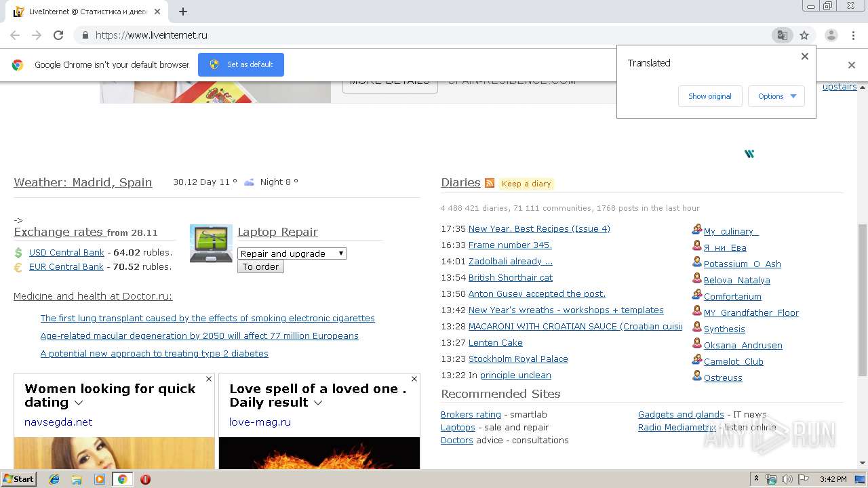This screenshot has height=488, width=868.
Task: Open the Exchange rates link
Action: (58, 232)
